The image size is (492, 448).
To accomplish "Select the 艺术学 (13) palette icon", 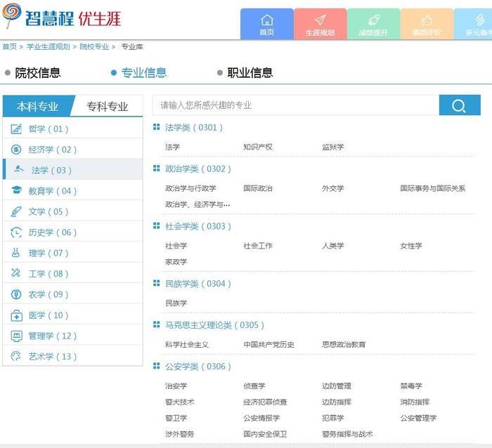I will (15, 356).
